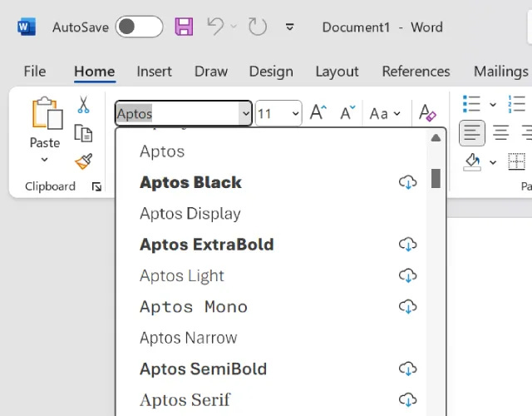Image resolution: width=532 pixels, height=416 pixels.
Task: Click the Paste clipboard icon
Action: tap(47, 113)
